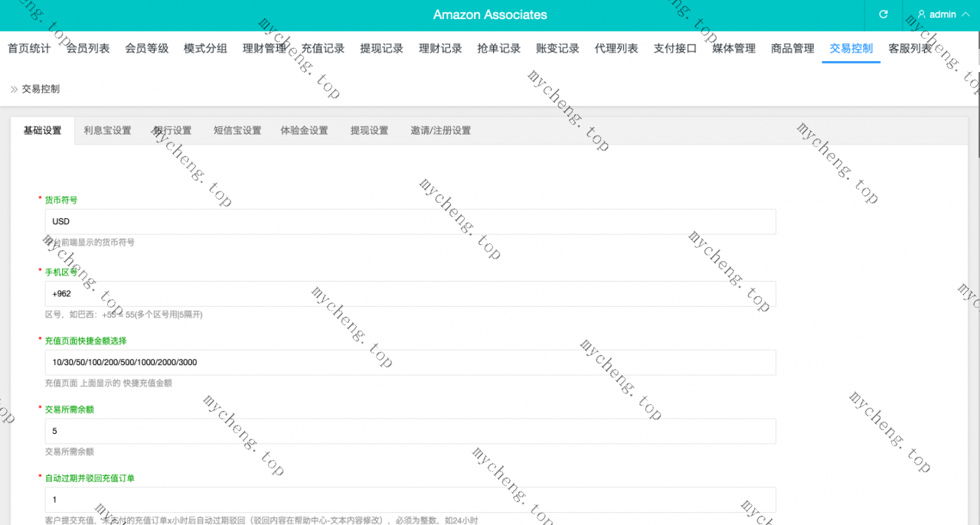Open 代理列表 from the navigation
980x525 pixels.
[616, 48]
